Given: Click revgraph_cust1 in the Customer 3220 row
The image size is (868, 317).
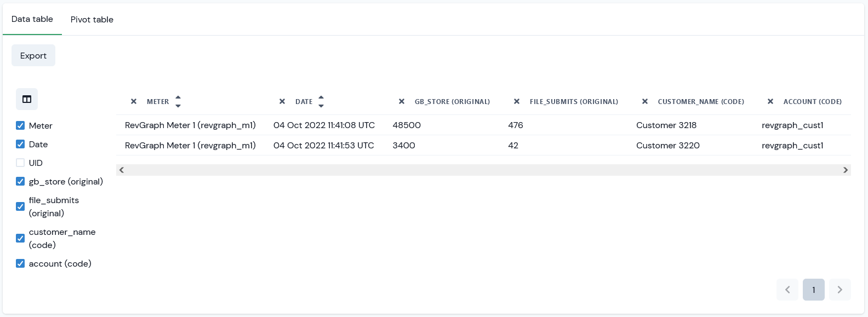Looking at the screenshot, I should pos(792,145).
